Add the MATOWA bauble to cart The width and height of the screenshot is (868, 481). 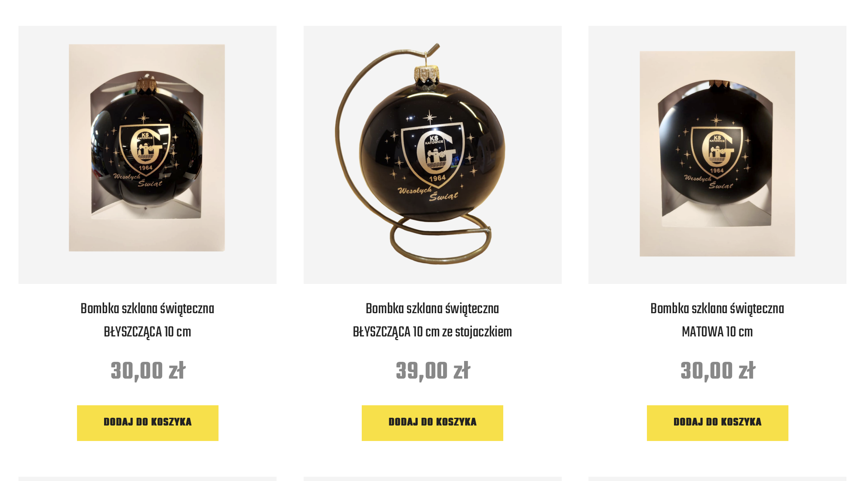[x=717, y=422]
